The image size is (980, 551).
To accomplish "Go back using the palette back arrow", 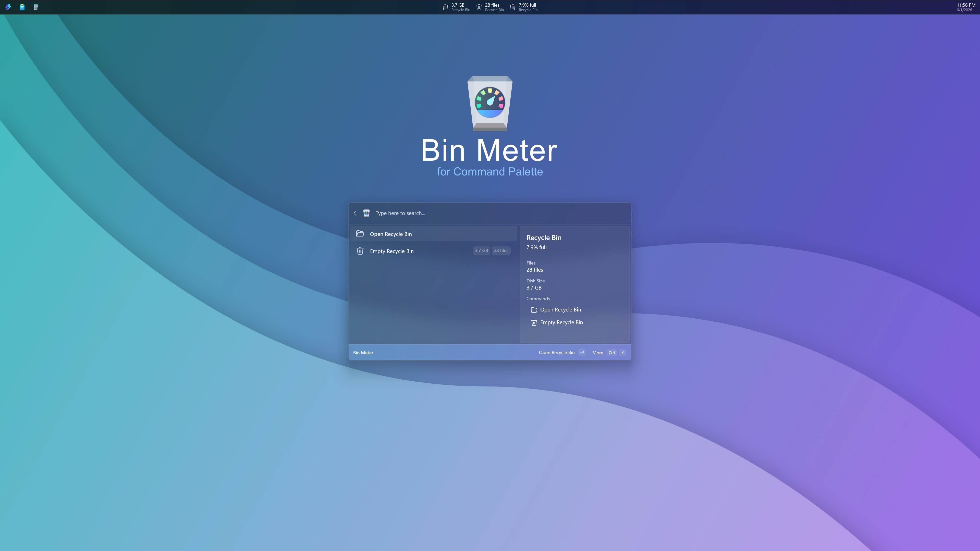I will pos(355,213).
